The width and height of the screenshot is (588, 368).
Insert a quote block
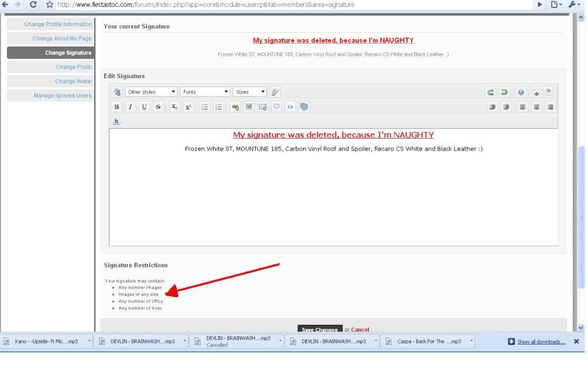276,106
